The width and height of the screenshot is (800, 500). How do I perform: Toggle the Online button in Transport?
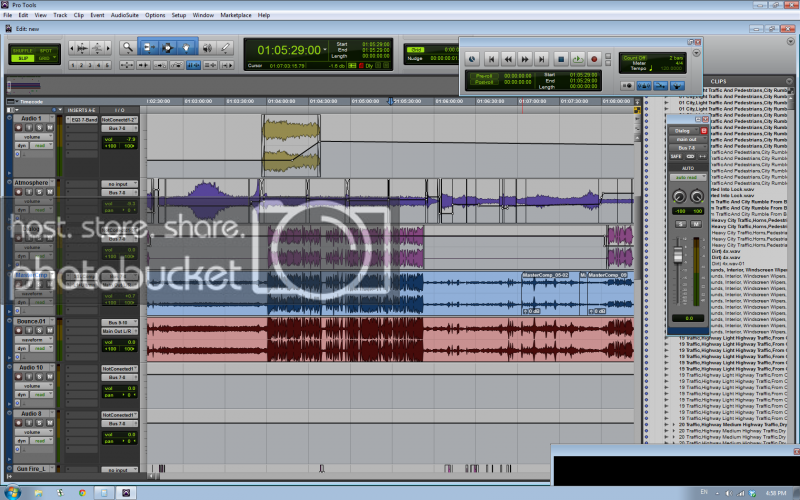tap(472, 59)
